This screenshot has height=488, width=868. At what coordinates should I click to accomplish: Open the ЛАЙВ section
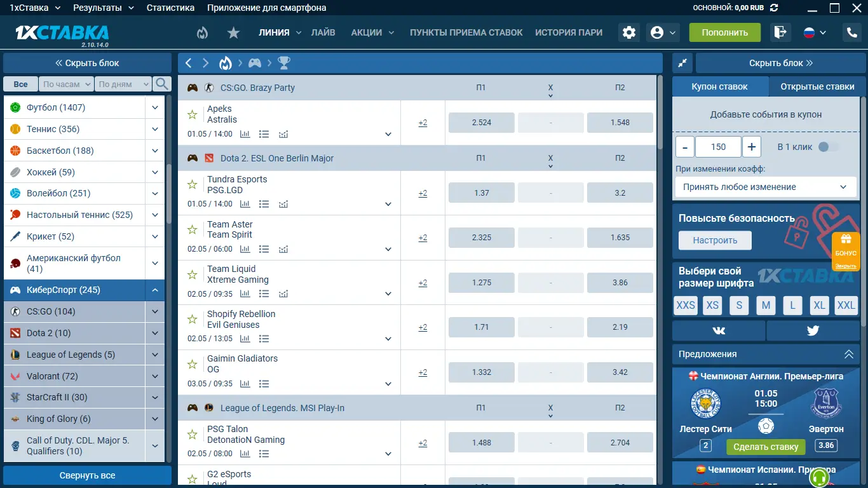point(323,32)
